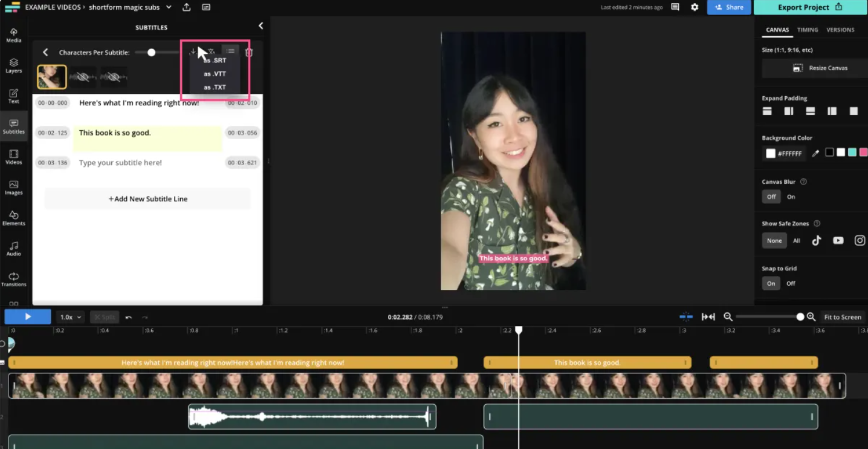Viewport: 868px width, 449px height.
Task: Open the Layers panel icon
Action: click(x=13, y=65)
